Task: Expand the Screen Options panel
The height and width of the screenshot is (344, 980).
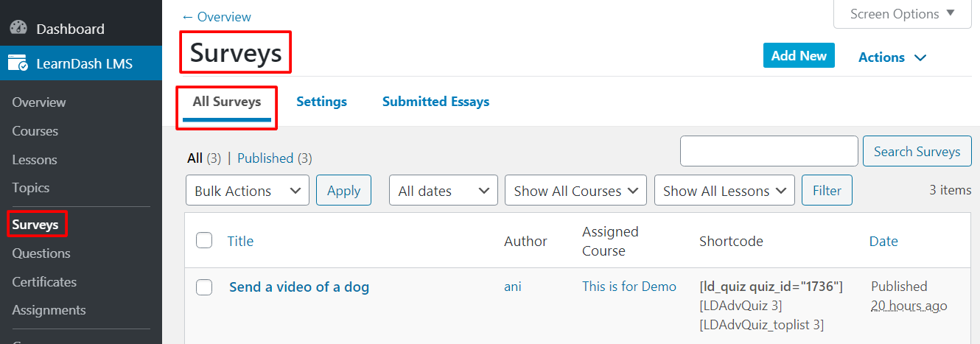Action: [902, 14]
